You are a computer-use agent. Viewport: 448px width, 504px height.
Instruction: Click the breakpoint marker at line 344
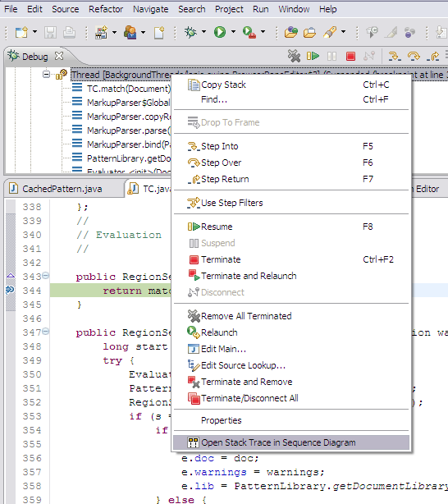pos(11,290)
